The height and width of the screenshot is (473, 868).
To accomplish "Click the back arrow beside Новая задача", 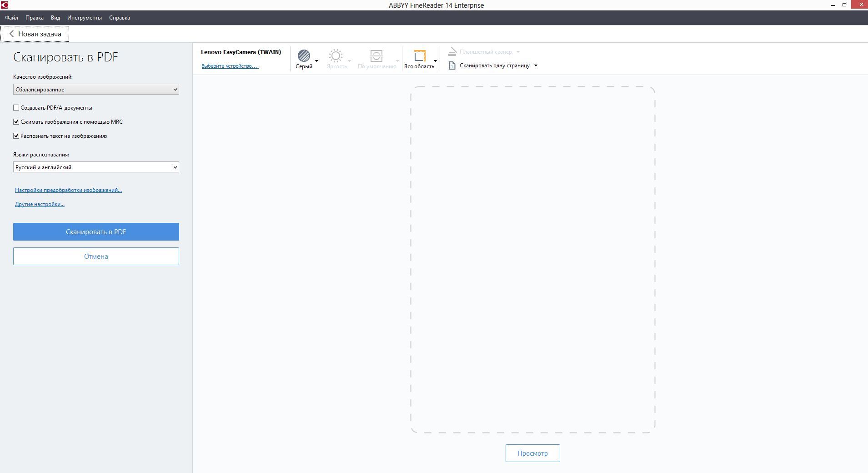I will (11, 34).
